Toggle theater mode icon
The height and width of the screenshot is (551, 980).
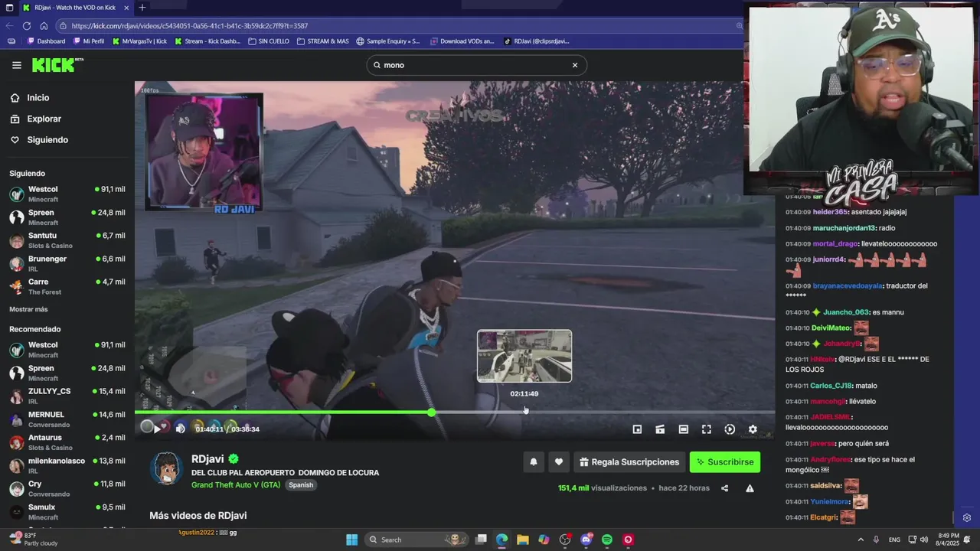click(x=684, y=429)
